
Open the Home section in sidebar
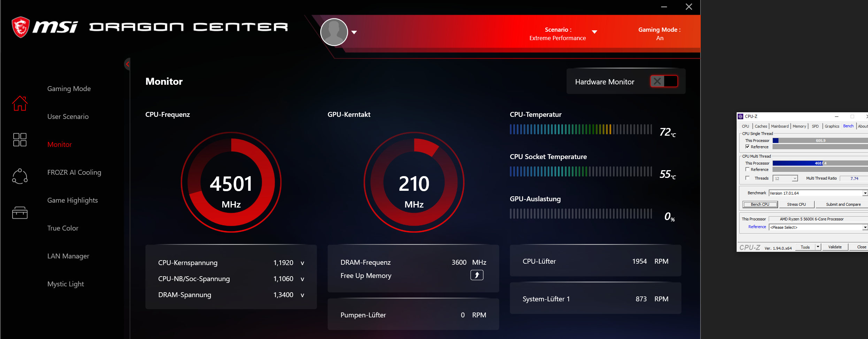pos(20,103)
